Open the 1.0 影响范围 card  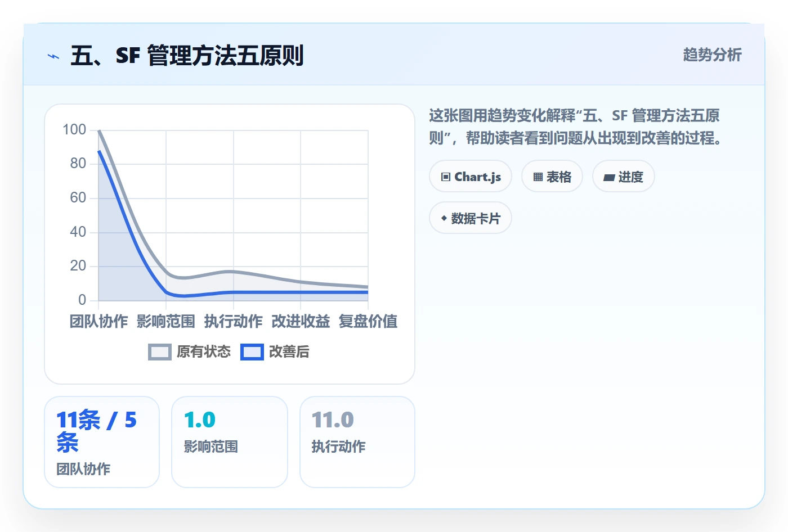click(x=230, y=442)
